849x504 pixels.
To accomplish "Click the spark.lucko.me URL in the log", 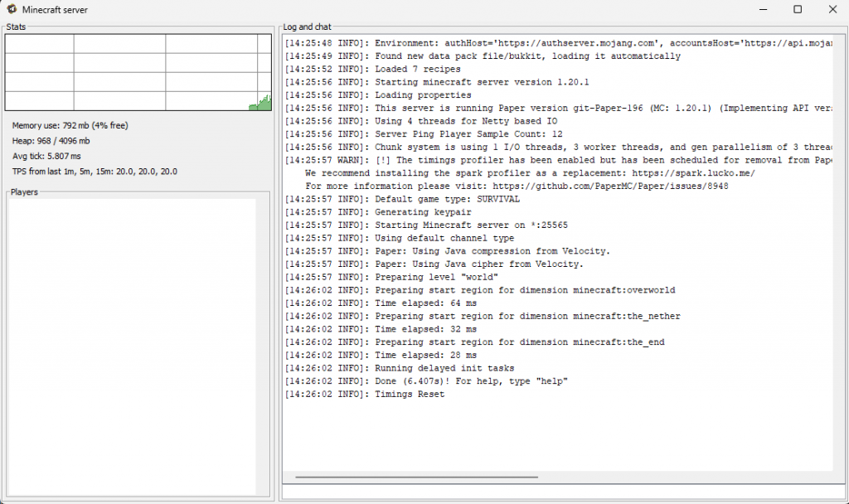I will click(694, 173).
